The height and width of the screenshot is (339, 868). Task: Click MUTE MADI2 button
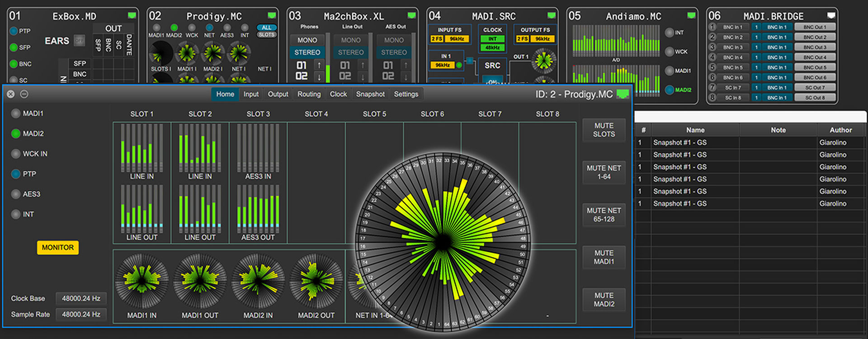pos(604,300)
